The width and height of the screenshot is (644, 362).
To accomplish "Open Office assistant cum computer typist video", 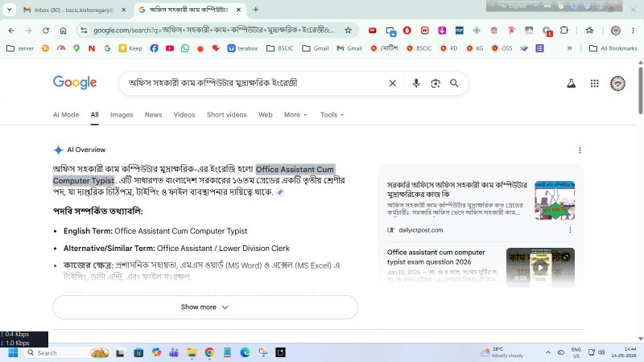I will click(x=436, y=257).
